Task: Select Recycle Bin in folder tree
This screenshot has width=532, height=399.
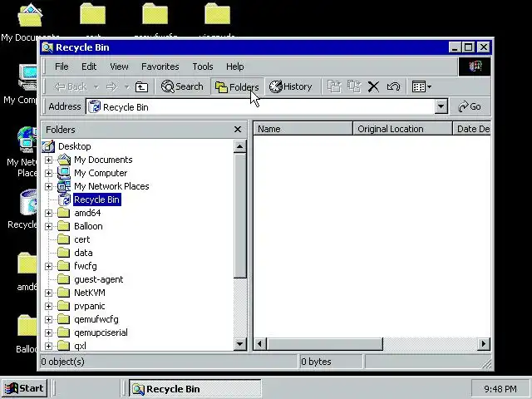Action: (96, 199)
